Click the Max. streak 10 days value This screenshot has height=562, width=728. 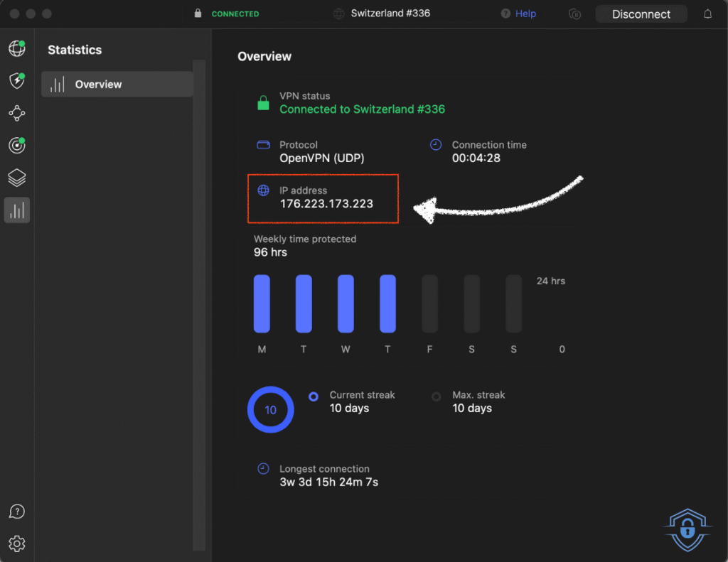pyautogui.click(x=472, y=409)
